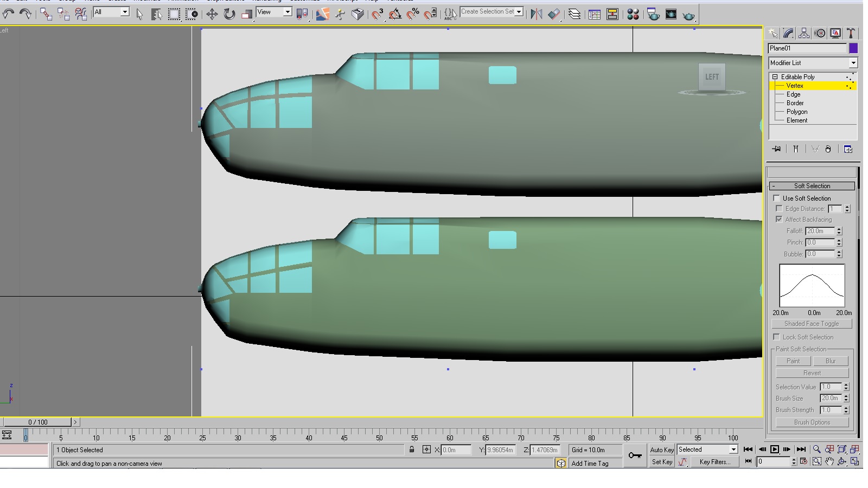
Task: Select the Move tool in toolbar
Action: pos(212,14)
